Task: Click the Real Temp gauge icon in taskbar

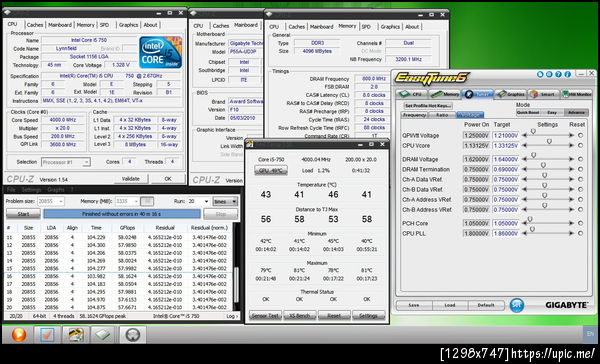Action: 132,335
